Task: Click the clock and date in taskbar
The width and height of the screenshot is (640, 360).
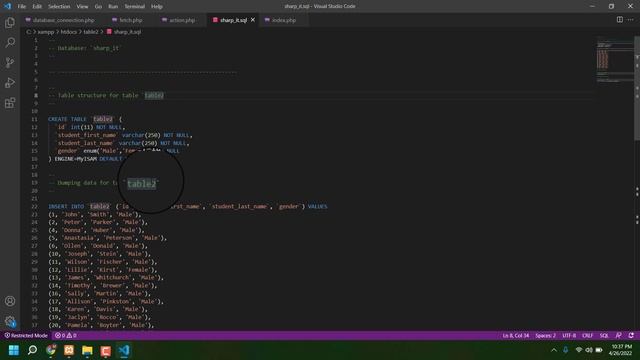Action: coord(620,350)
